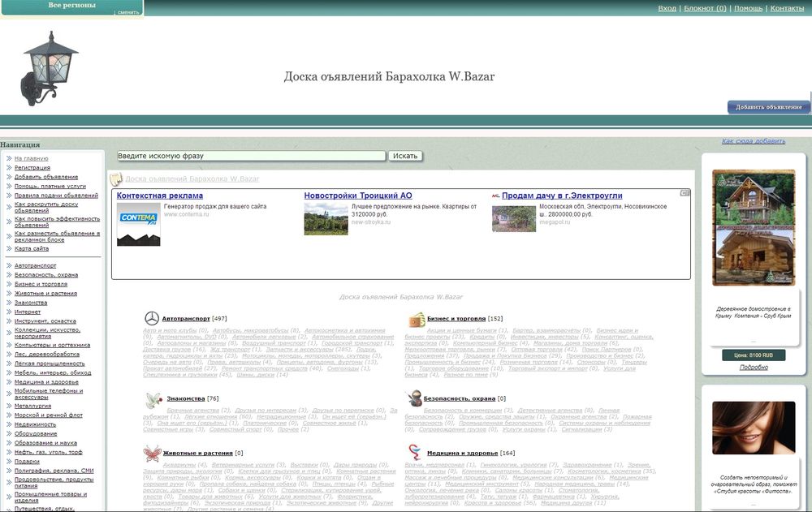Image resolution: width=812 pixels, height=512 pixels.
Task: Open Как раскрутить доску объявлений sidebar item
Action: point(46,207)
